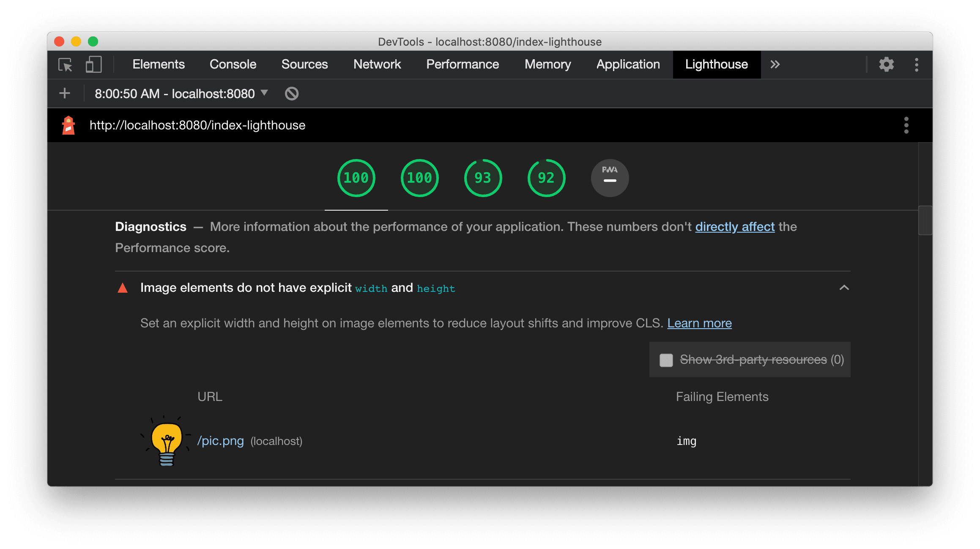Expand the Lighthouse score category circles
Image resolution: width=980 pixels, height=549 pixels.
tap(355, 177)
